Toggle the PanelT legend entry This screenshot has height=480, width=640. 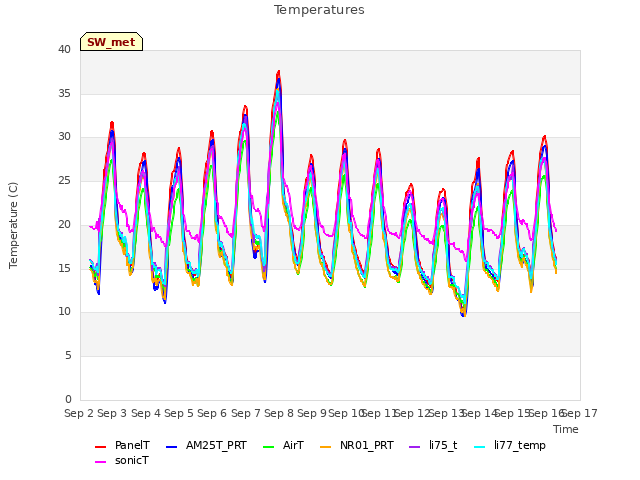click(122, 445)
